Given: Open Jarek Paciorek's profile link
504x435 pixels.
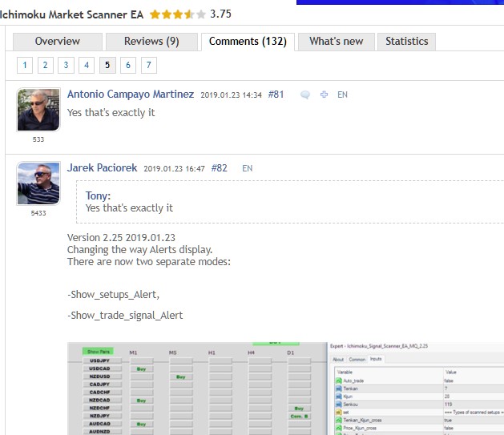Looking at the screenshot, I should point(103,167).
